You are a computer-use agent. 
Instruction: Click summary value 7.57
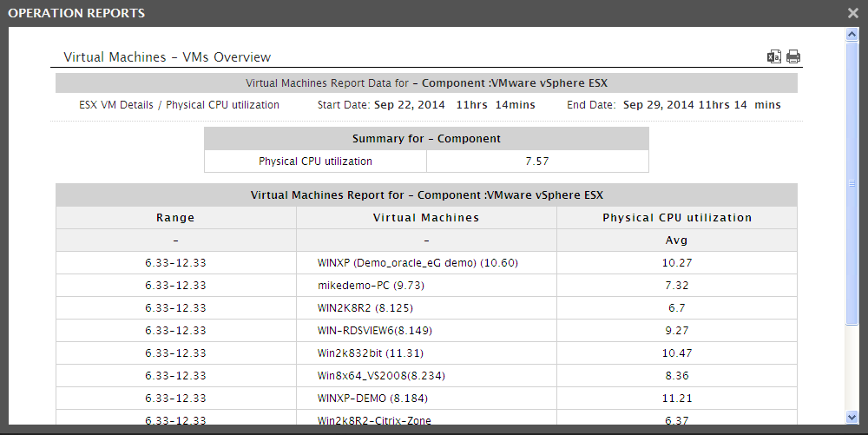537,161
